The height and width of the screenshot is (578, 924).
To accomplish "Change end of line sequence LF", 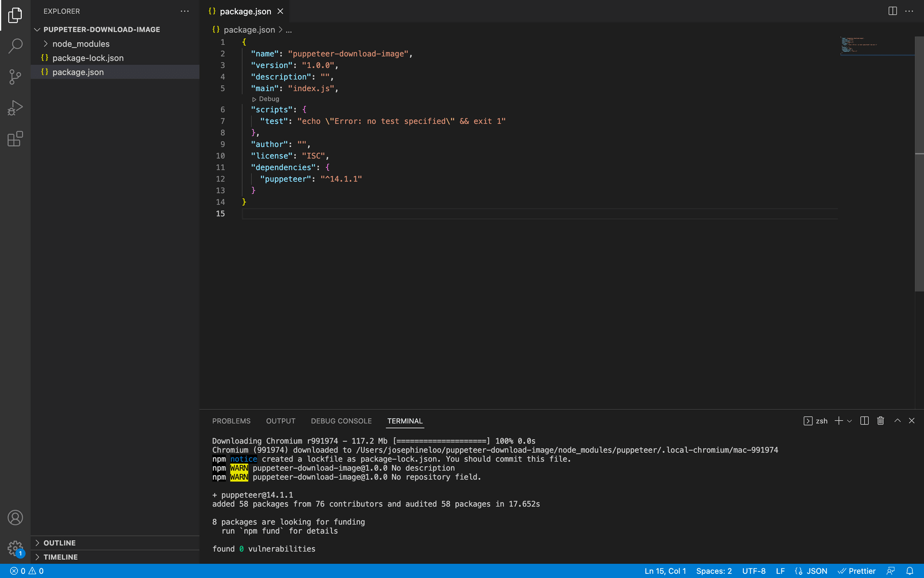I will [780, 571].
